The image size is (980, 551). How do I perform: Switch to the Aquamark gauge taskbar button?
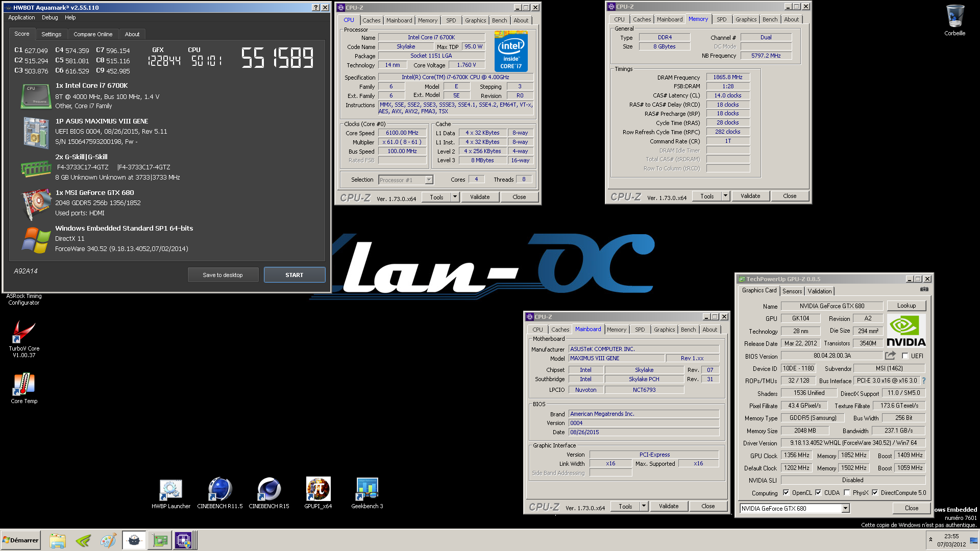pos(134,540)
